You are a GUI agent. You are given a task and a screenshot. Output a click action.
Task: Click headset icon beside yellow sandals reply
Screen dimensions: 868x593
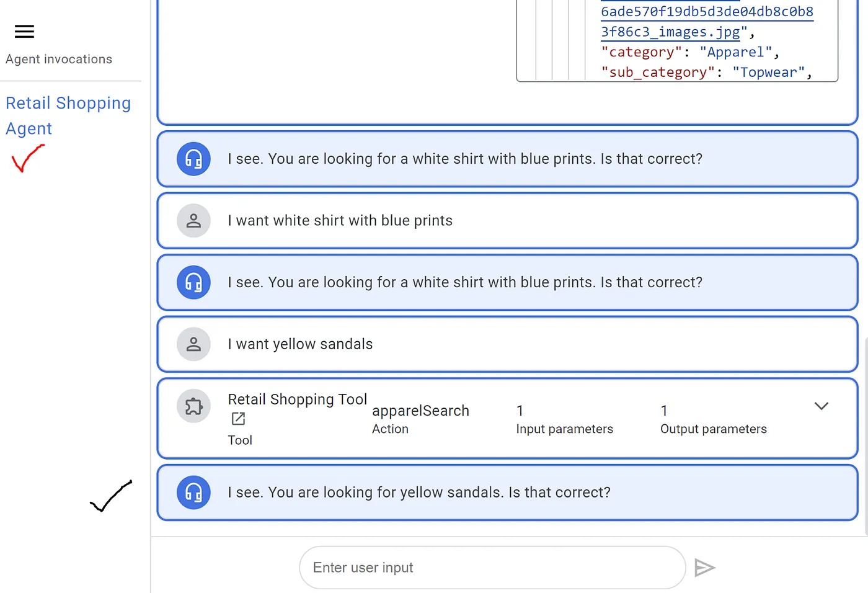click(x=193, y=493)
